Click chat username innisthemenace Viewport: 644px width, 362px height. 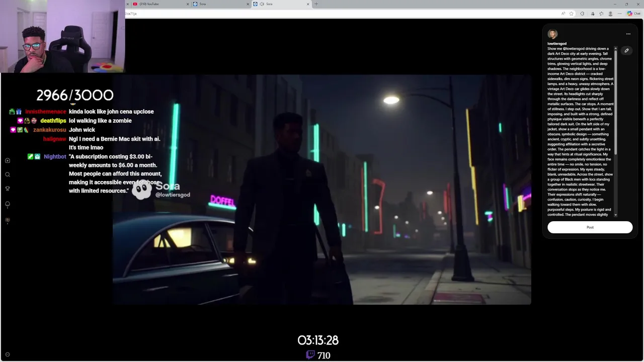46,112
